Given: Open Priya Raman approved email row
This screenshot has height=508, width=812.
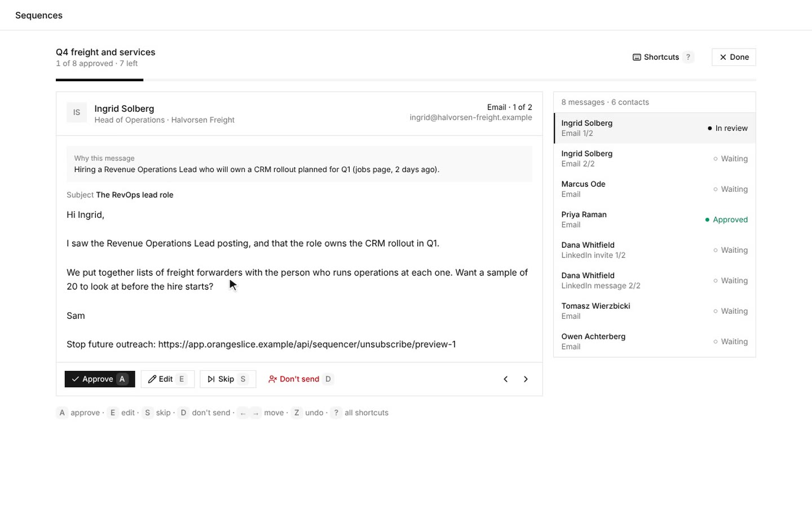Looking at the screenshot, I should tap(655, 220).
